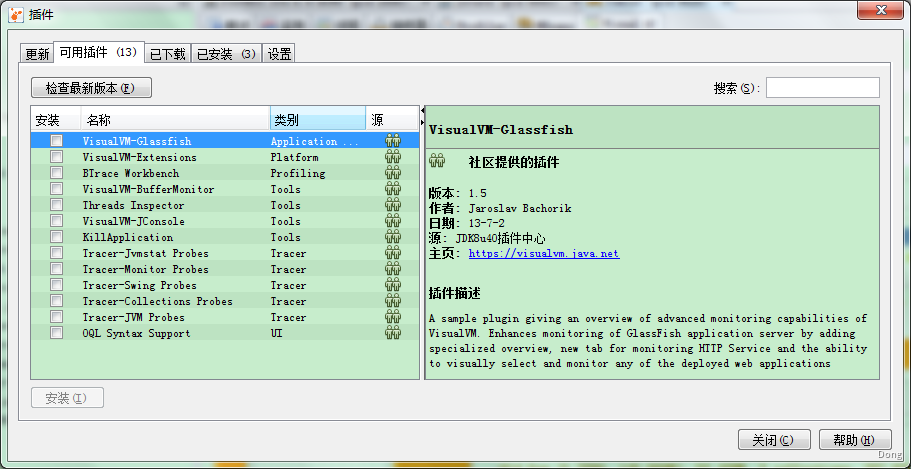Image resolution: width=911 pixels, height=469 pixels.
Task: Click the 安装 button below the list
Action: click(67, 398)
